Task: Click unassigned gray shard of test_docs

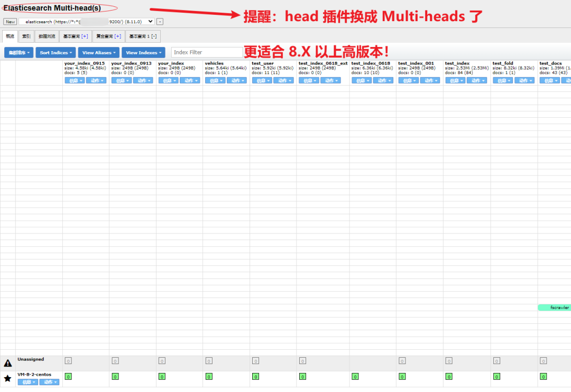Action: coord(544,361)
